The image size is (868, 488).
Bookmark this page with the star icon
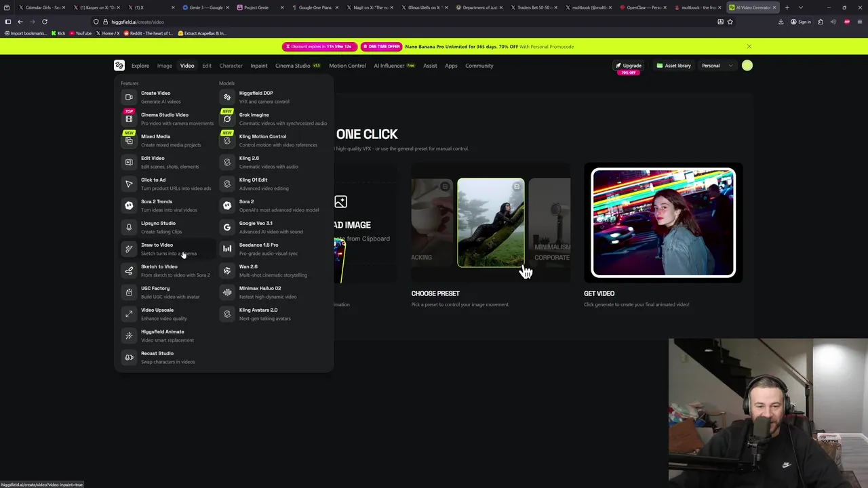(x=730, y=22)
